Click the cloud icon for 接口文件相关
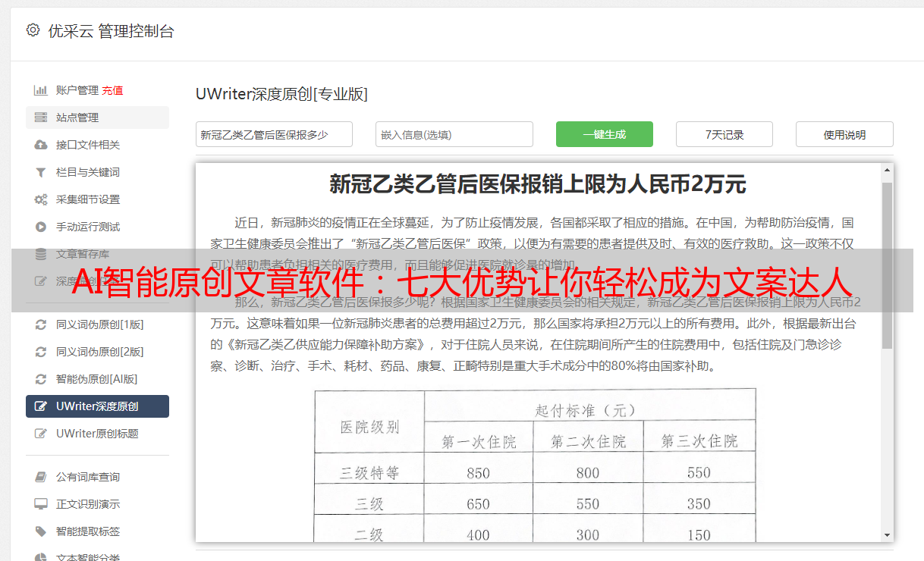 tap(41, 145)
